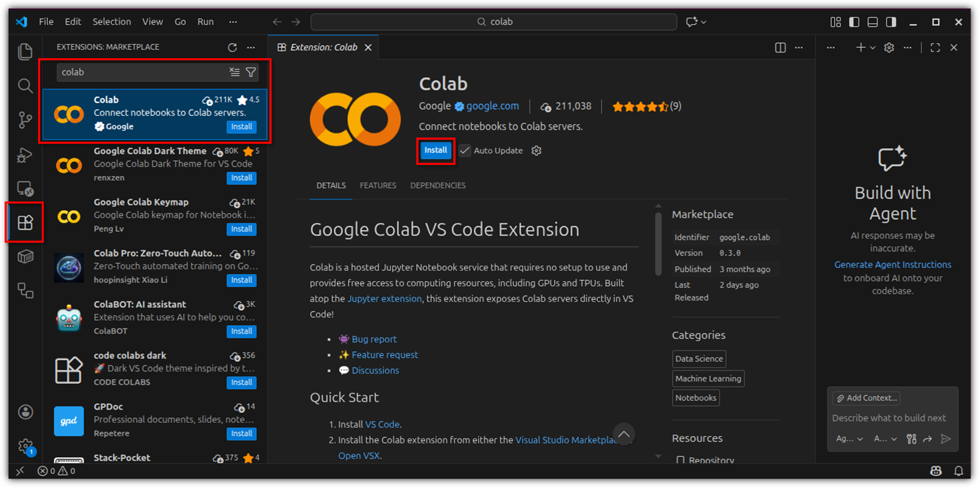Clear extensions search results
This screenshot has width=980, height=488.
[234, 72]
